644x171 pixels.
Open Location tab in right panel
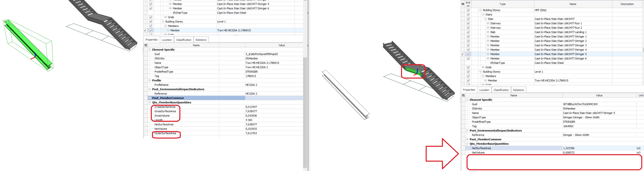[484, 90]
